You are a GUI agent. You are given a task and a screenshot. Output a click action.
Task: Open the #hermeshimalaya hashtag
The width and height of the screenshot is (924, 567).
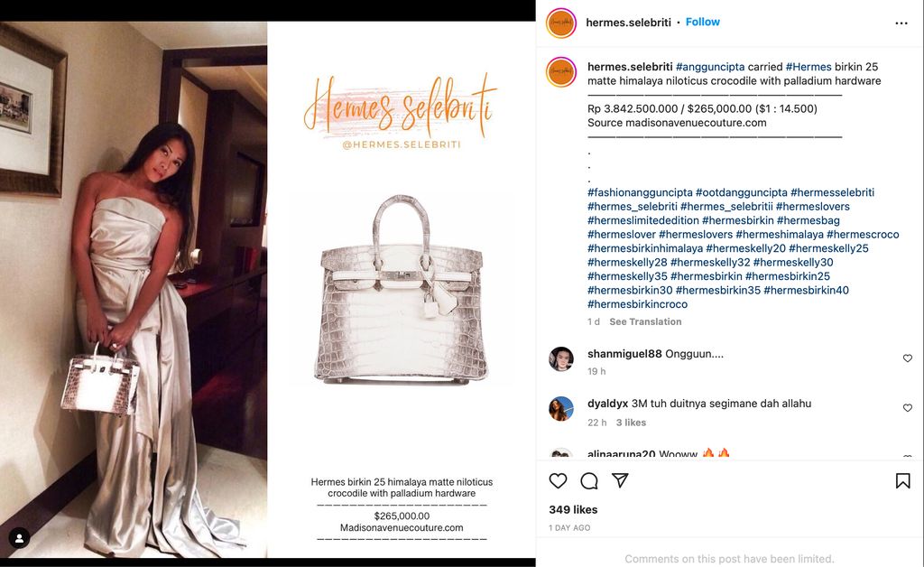point(780,234)
